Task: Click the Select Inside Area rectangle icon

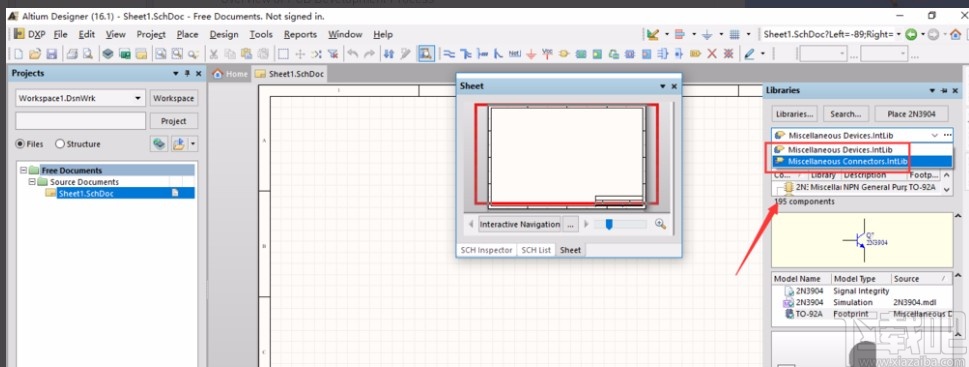Action: pos(283,54)
